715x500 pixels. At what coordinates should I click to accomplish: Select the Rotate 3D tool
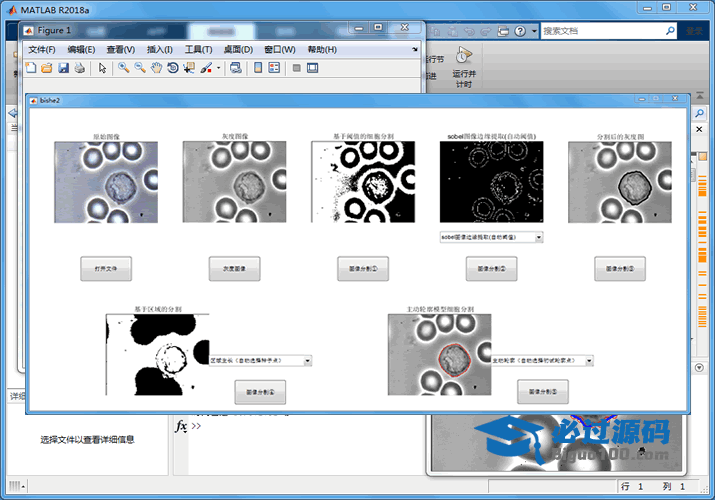point(172,68)
